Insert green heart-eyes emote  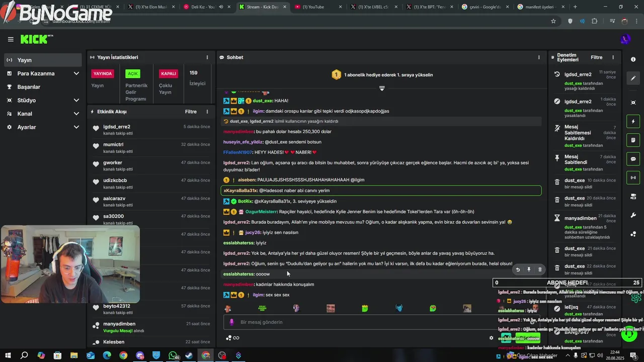433,308
